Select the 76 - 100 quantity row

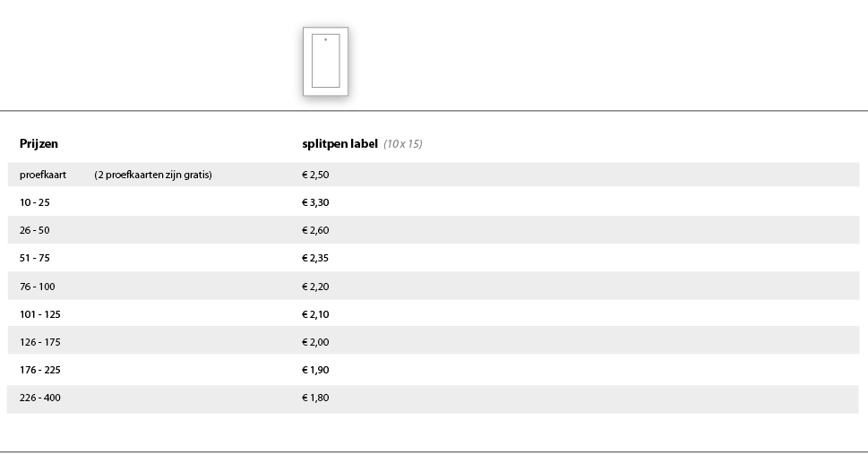(x=433, y=287)
